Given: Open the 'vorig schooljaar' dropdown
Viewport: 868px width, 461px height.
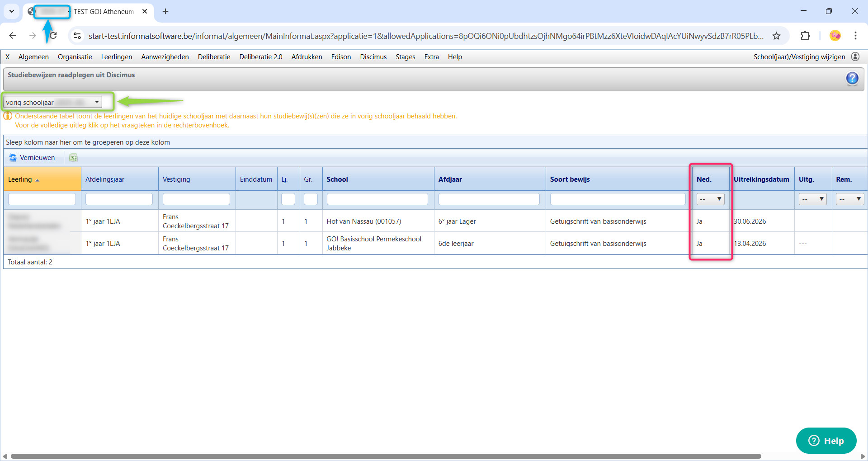Looking at the screenshot, I should tap(52, 102).
